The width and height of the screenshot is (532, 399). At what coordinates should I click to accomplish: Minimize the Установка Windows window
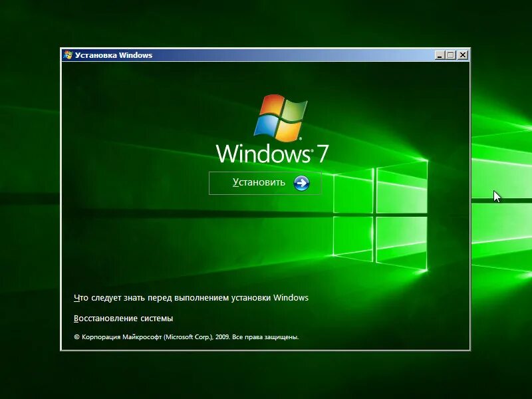coord(440,55)
